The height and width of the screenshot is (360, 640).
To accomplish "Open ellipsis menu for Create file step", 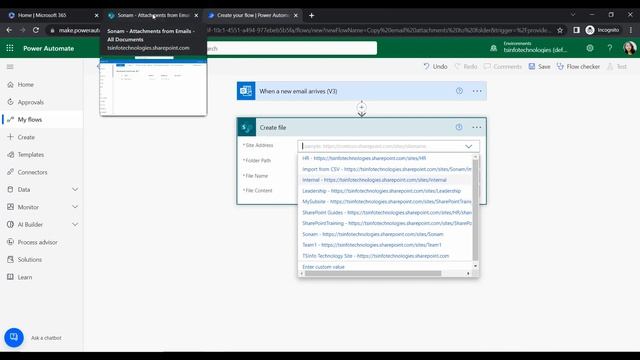I will (476, 127).
